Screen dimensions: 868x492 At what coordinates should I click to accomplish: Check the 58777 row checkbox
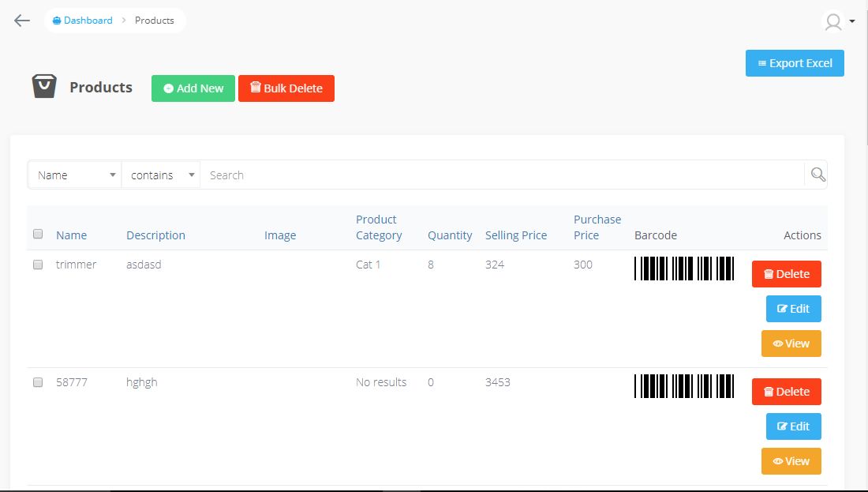[38, 382]
